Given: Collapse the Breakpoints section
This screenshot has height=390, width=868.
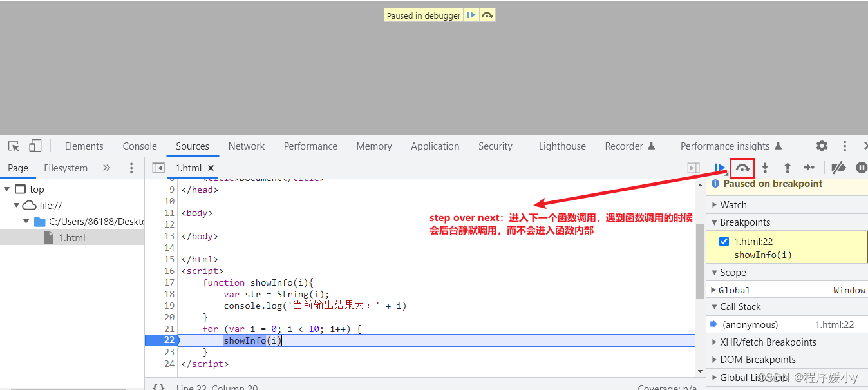Looking at the screenshot, I should (x=787, y=222).
